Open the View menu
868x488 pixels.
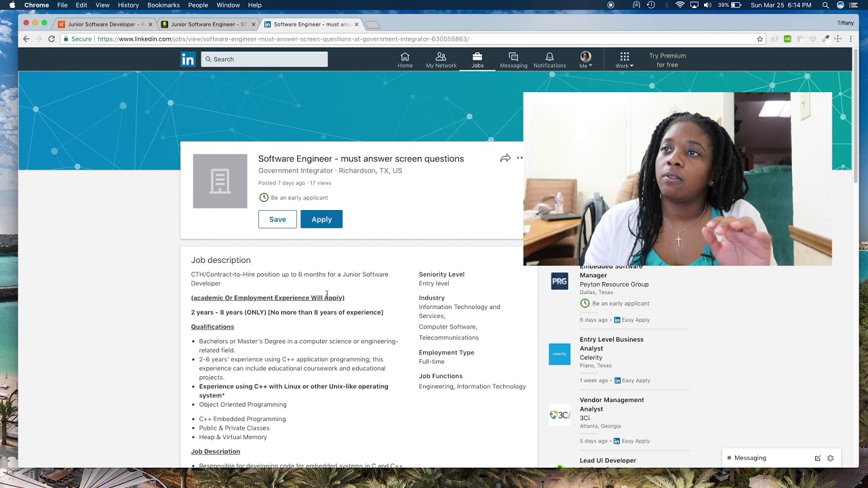[x=102, y=5]
